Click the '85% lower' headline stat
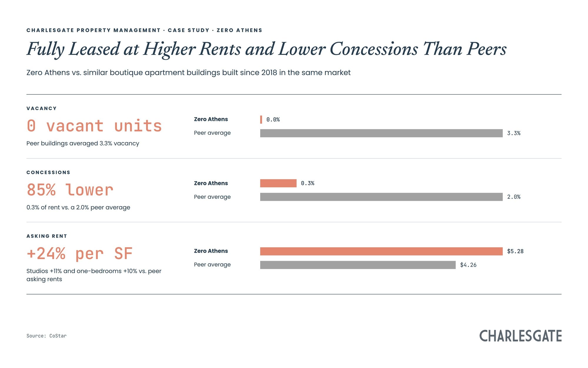 coord(70,190)
